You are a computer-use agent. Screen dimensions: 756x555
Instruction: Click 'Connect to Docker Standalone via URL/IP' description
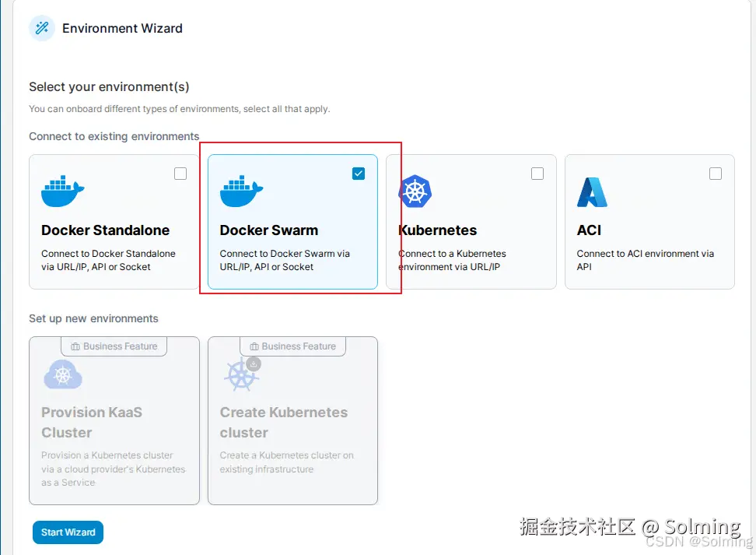[x=108, y=260]
